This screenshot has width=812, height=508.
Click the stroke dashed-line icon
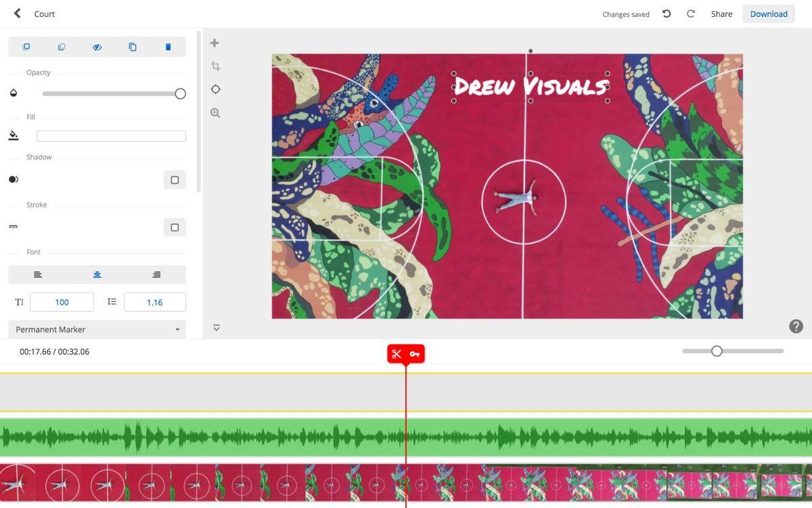[x=14, y=226]
